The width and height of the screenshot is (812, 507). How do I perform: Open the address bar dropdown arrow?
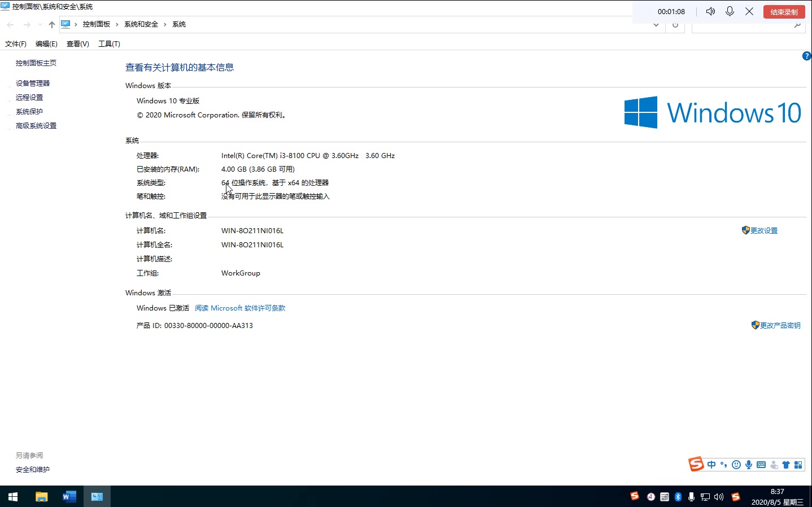[656, 24]
